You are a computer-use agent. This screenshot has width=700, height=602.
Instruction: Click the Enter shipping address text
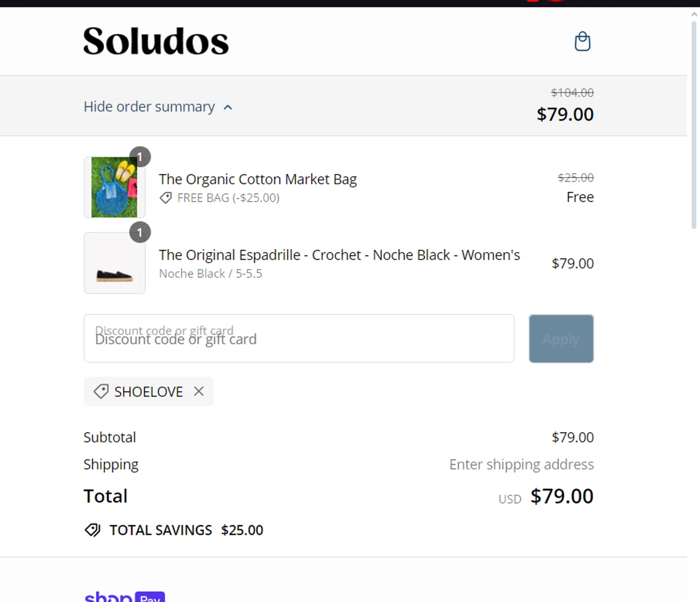coord(521,464)
